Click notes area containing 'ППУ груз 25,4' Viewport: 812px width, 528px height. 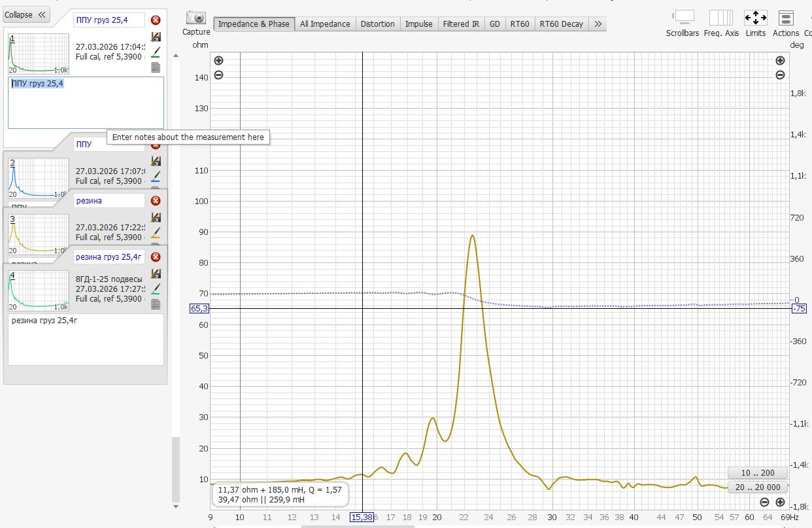click(x=86, y=103)
